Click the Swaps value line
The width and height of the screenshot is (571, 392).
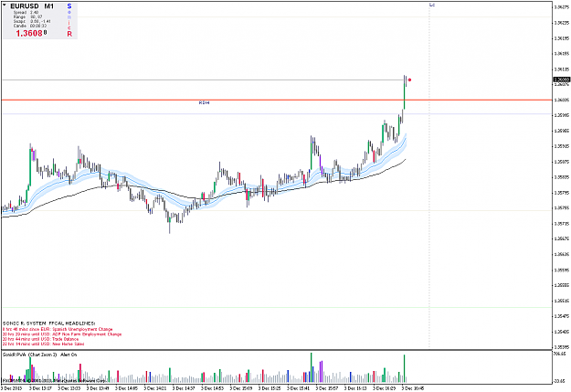point(32,22)
